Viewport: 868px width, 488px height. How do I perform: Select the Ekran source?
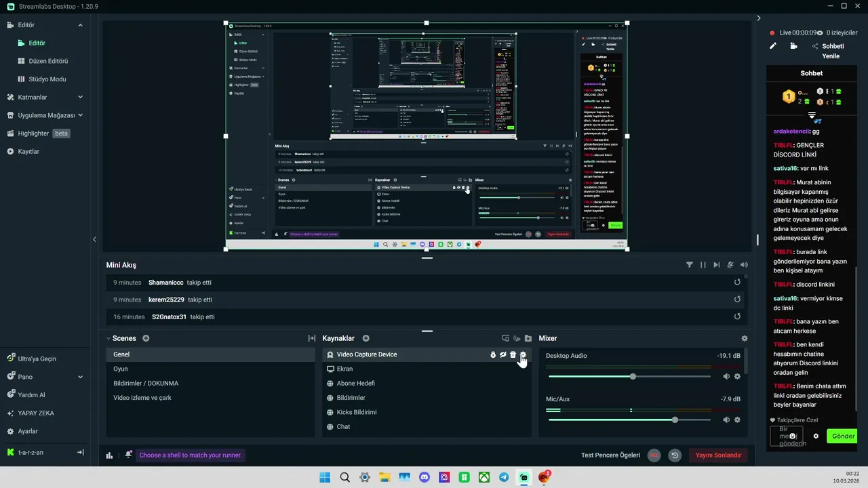[x=427, y=369]
